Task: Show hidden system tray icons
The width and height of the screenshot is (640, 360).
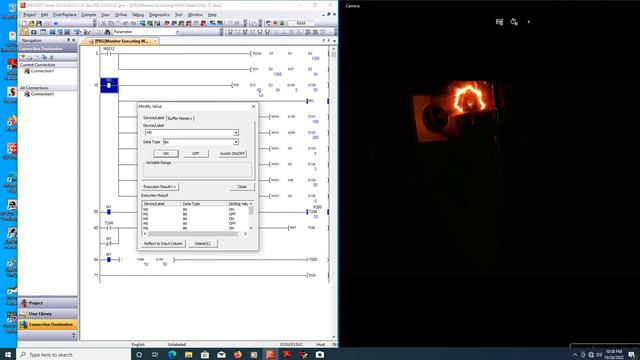Action: click(575, 354)
